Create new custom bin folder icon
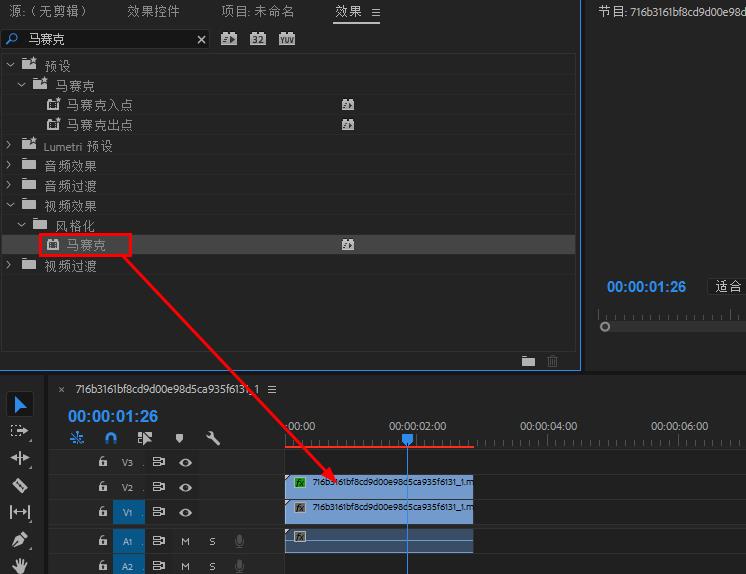The image size is (746, 574). (528, 361)
